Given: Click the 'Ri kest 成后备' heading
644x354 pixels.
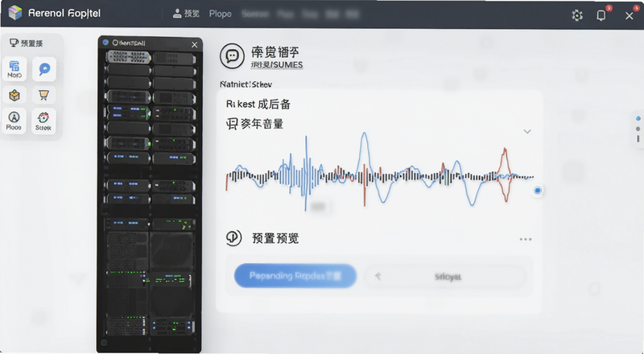Looking at the screenshot, I should [258, 105].
